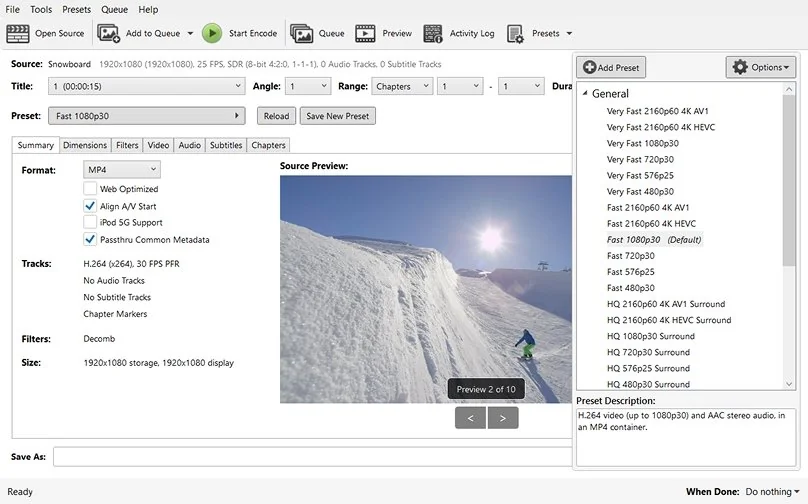
Task: Click the Add to Queue icon
Action: point(108,33)
